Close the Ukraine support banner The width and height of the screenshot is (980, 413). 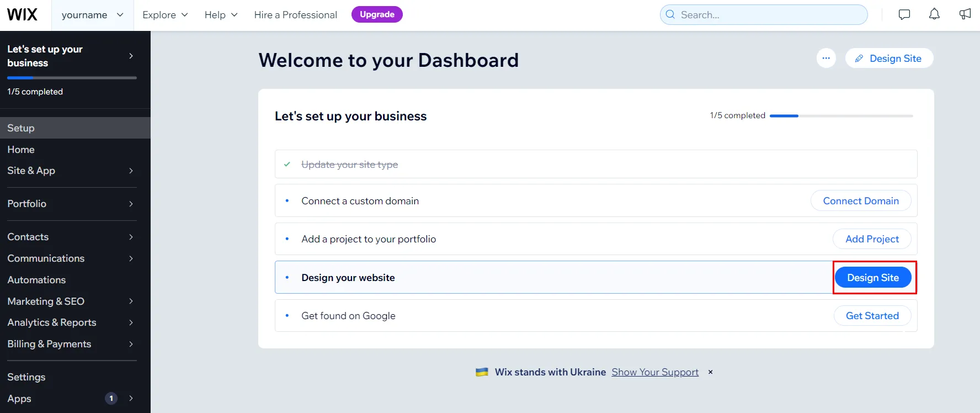711,372
